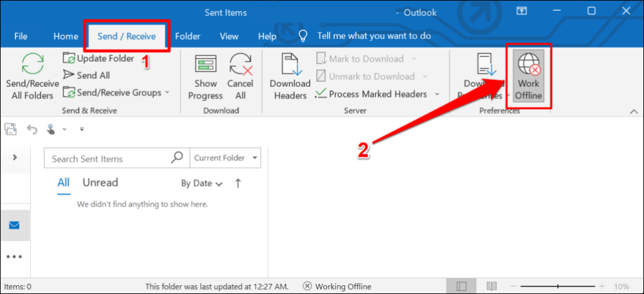Screen dimensions: 644x294
Task: Adjust the zoom slider in status bar
Action: point(557,286)
